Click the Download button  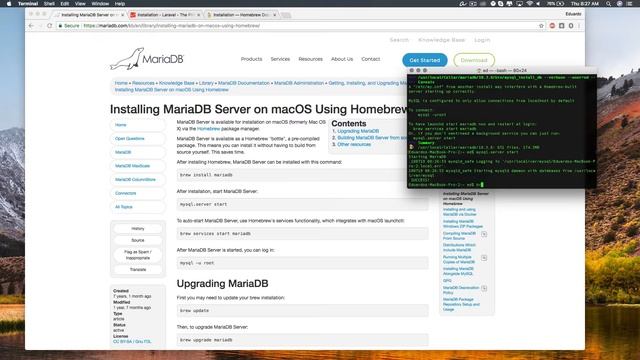point(474,60)
